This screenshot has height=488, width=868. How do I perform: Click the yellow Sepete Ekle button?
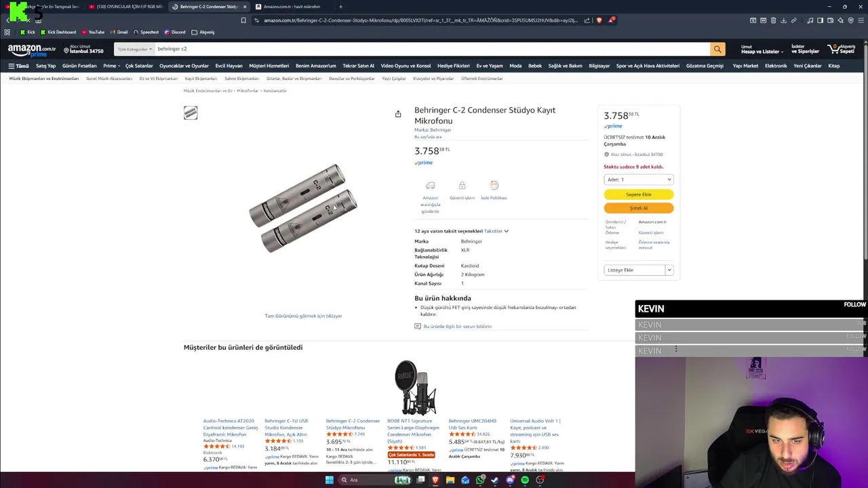[x=638, y=195]
